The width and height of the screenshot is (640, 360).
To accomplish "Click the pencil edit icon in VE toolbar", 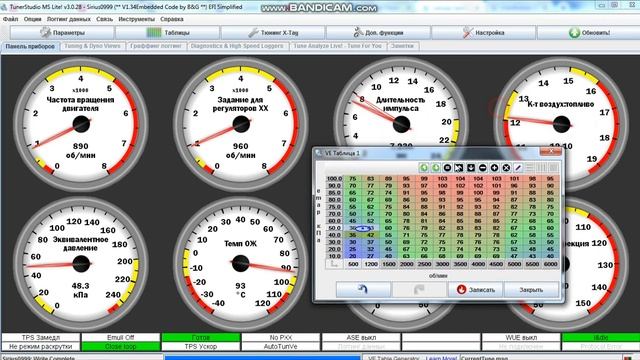I will tap(518, 168).
